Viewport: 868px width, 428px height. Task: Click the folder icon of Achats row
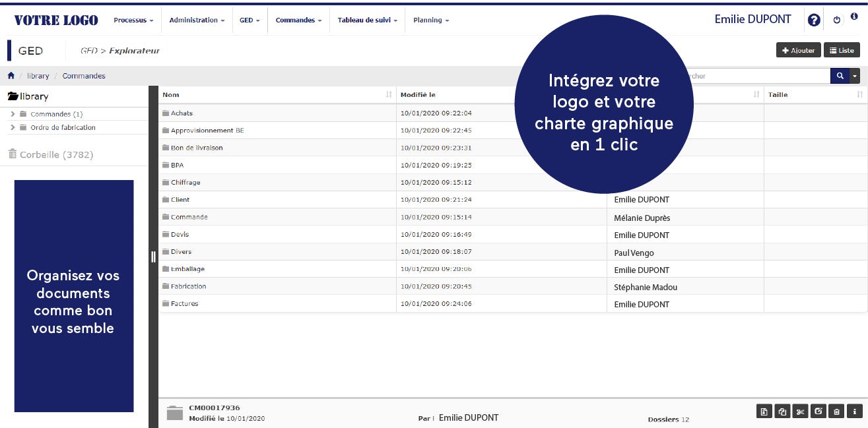[x=166, y=113]
